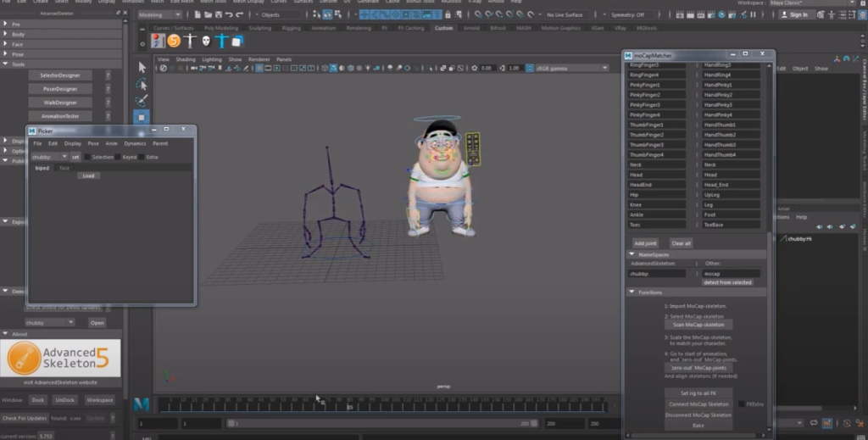Switch to the Animation shelf tab
The width and height of the screenshot is (868, 440).
323,28
